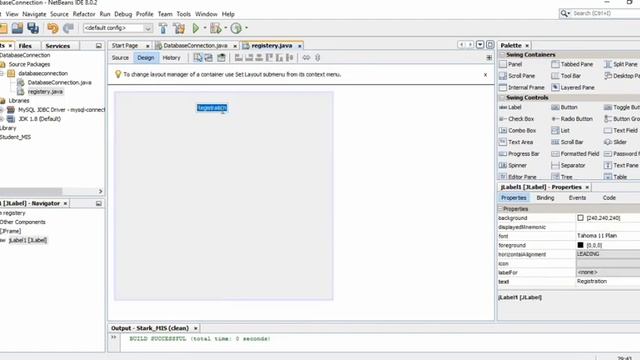640x360 pixels.
Task: Switch to the Services tab
Action: point(58,46)
